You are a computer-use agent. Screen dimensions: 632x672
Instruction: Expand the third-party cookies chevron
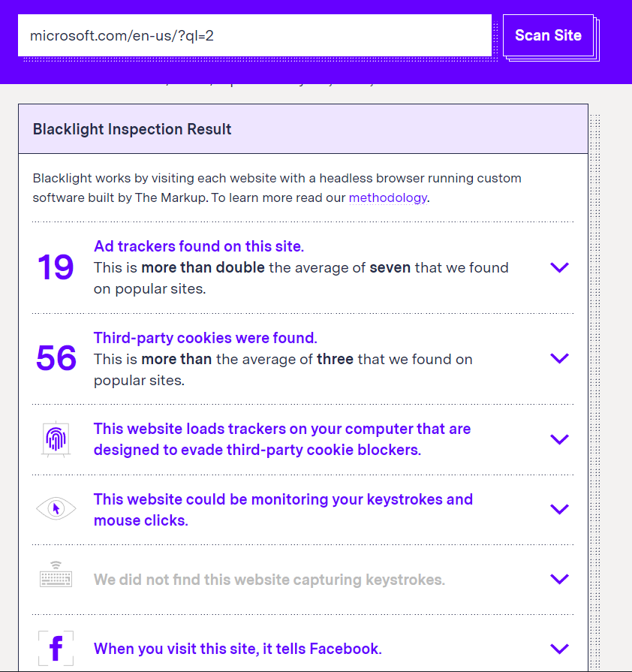point(559,358)
